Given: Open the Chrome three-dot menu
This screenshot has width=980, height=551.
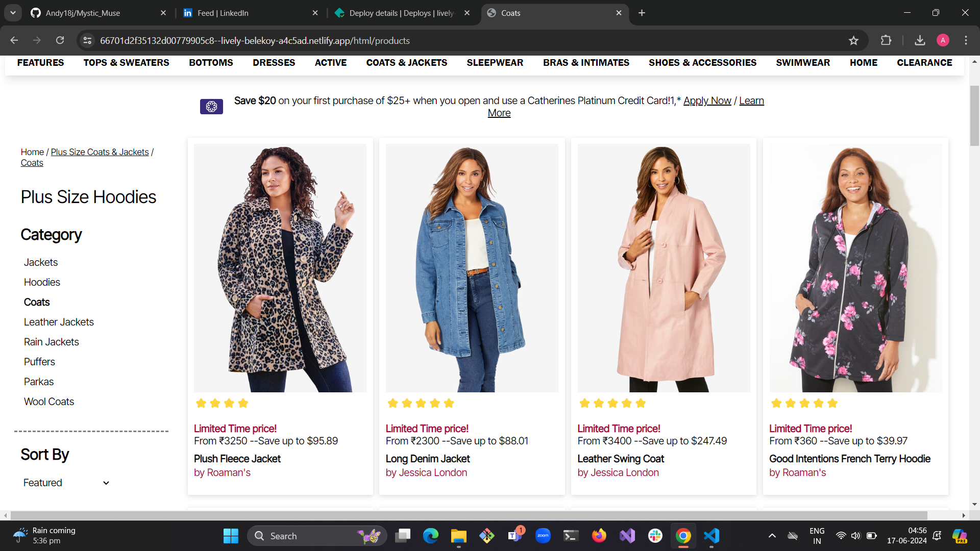Looking at the screenshot, I should 966,40.
